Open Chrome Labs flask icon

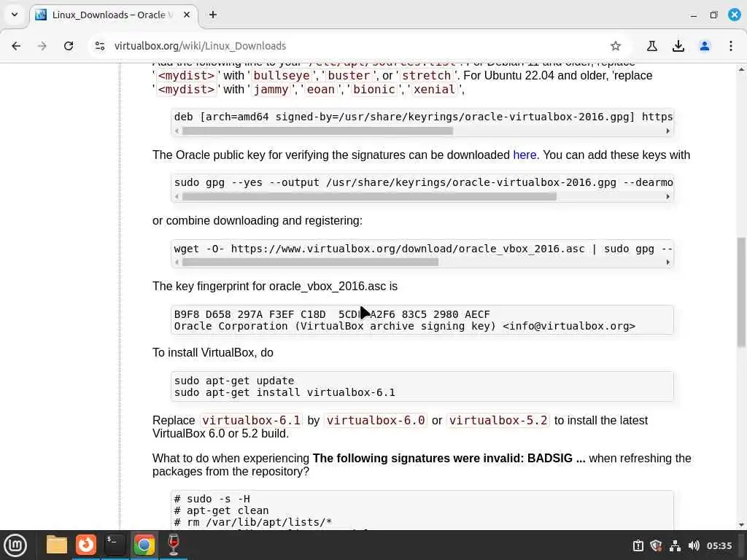click(x=651, y=46)
